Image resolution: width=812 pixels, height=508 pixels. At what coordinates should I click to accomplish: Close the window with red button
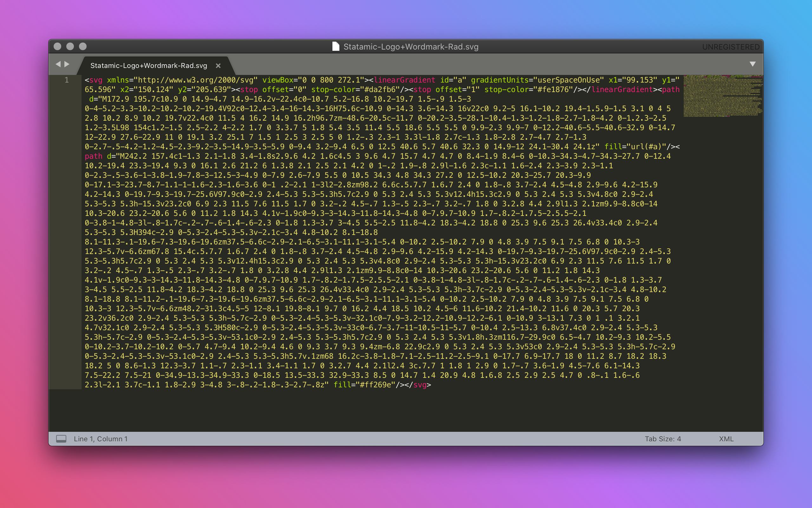coord(57,46)
